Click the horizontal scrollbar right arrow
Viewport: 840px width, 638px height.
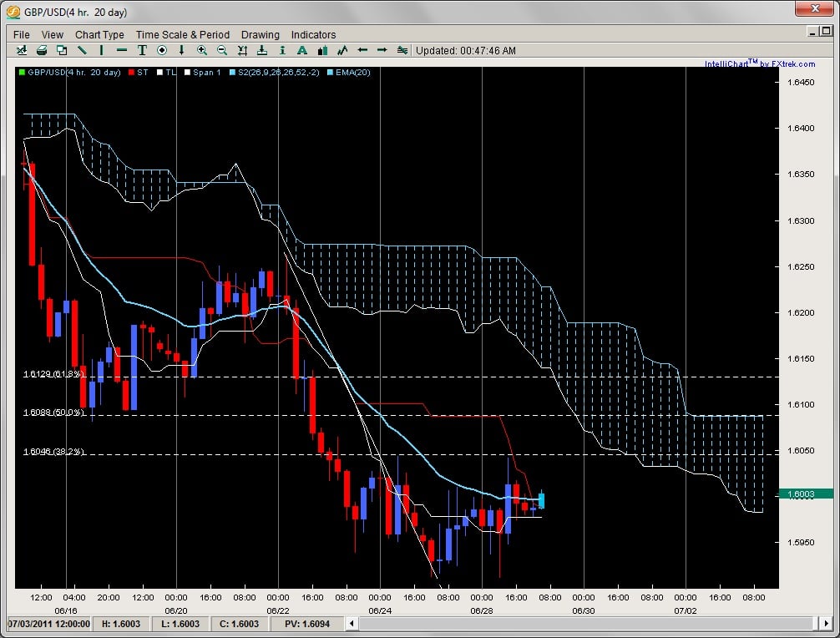click(x=826, y=624)
